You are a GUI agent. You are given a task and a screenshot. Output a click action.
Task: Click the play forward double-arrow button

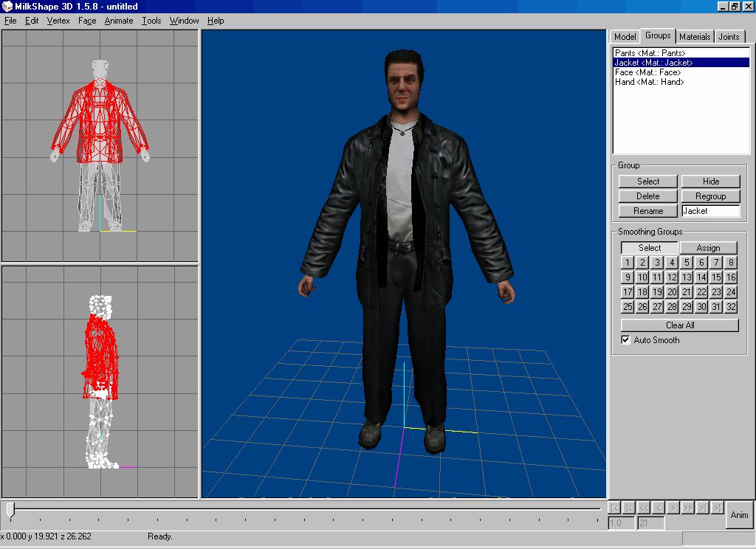point(689,508)
